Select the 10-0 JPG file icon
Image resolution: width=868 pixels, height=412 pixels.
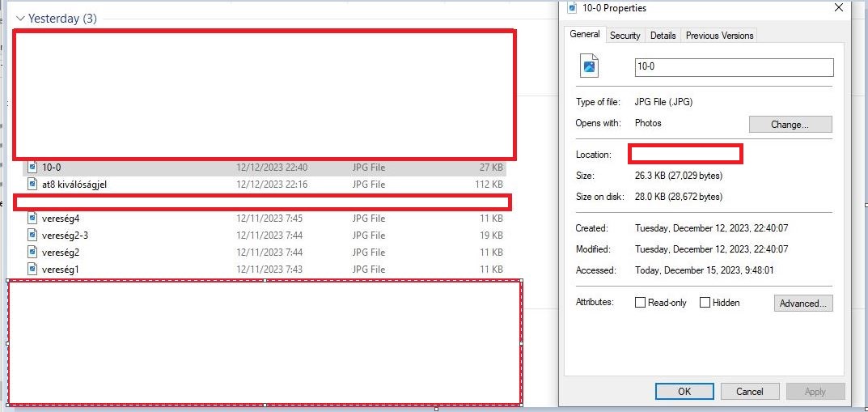point(32,167)
